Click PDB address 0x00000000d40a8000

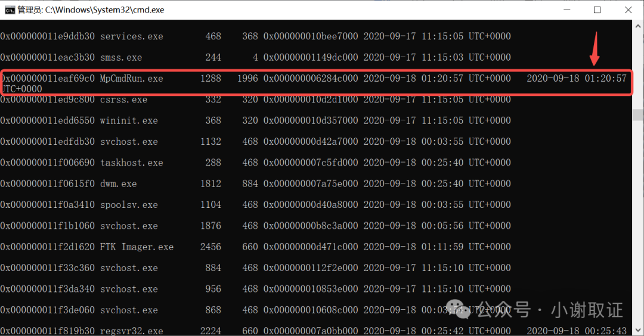(x=311, y=205)
